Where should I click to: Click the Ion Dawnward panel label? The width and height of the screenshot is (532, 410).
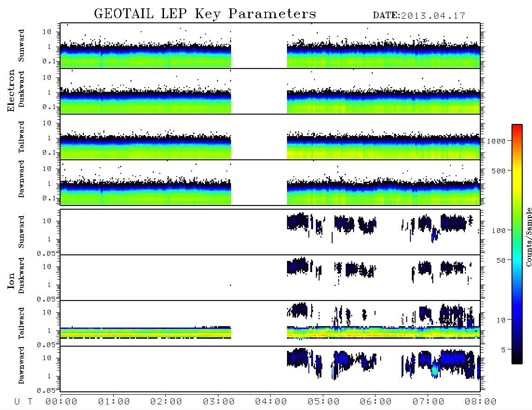pos(21,365)
